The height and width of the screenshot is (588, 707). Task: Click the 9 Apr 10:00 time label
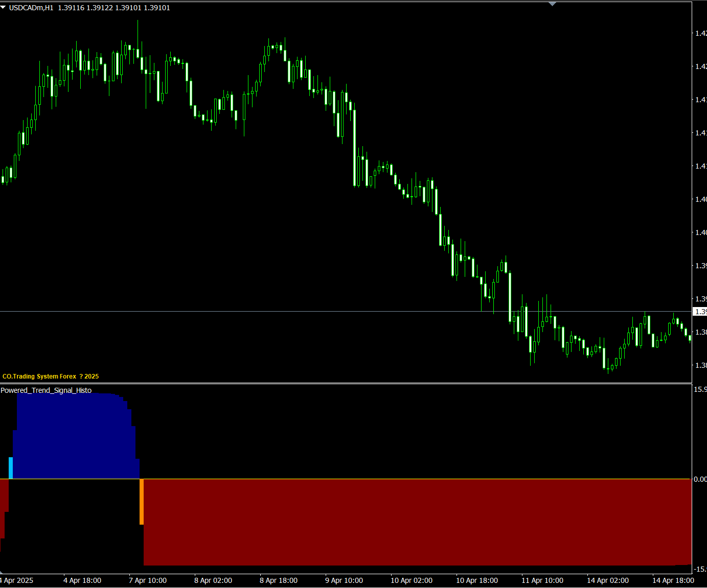click(344, 580)
